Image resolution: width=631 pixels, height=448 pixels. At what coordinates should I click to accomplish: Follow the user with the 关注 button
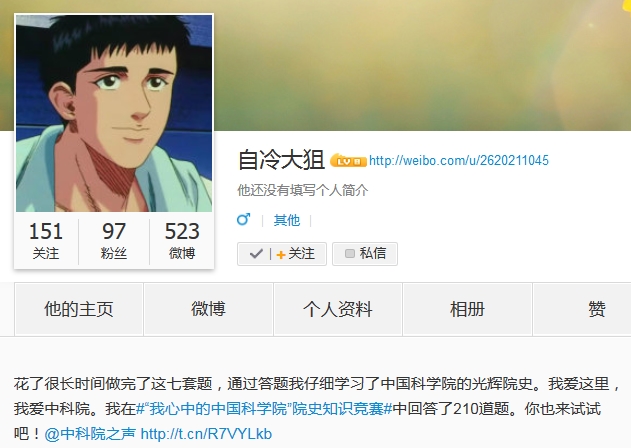(x=282, y=254)
